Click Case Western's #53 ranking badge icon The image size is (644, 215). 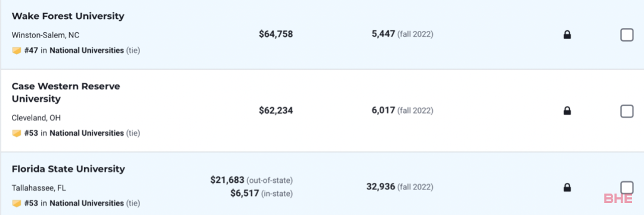coord(17,133)
